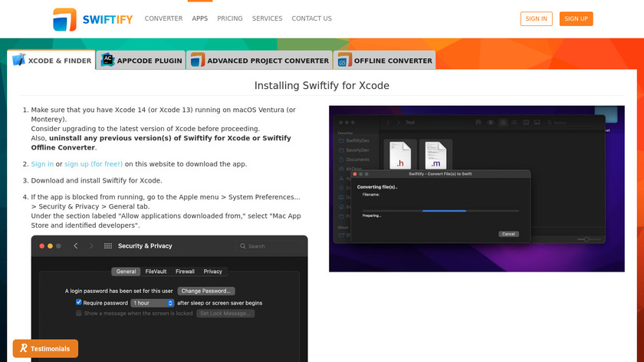
Task: Click the Advanced Project Converter tab icon
Action: pos(198,61)
